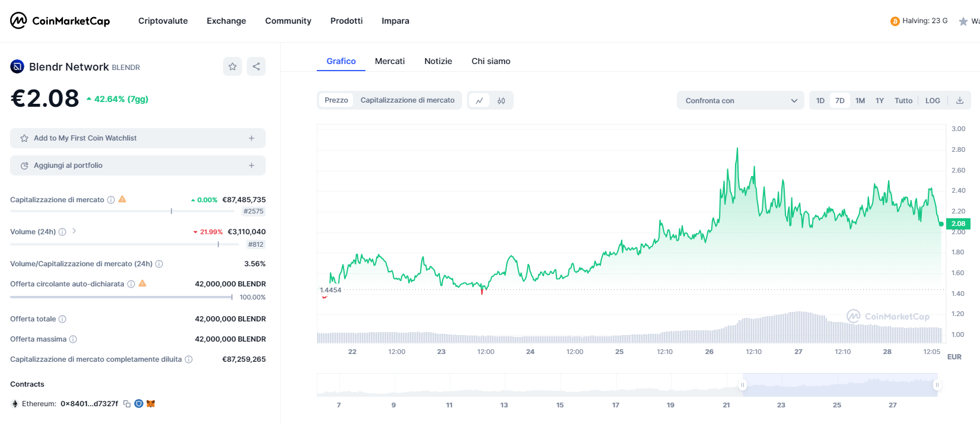Open the Criptovalute menu
This screenshot has height=424, width=980.
click(x=163, y=21)
